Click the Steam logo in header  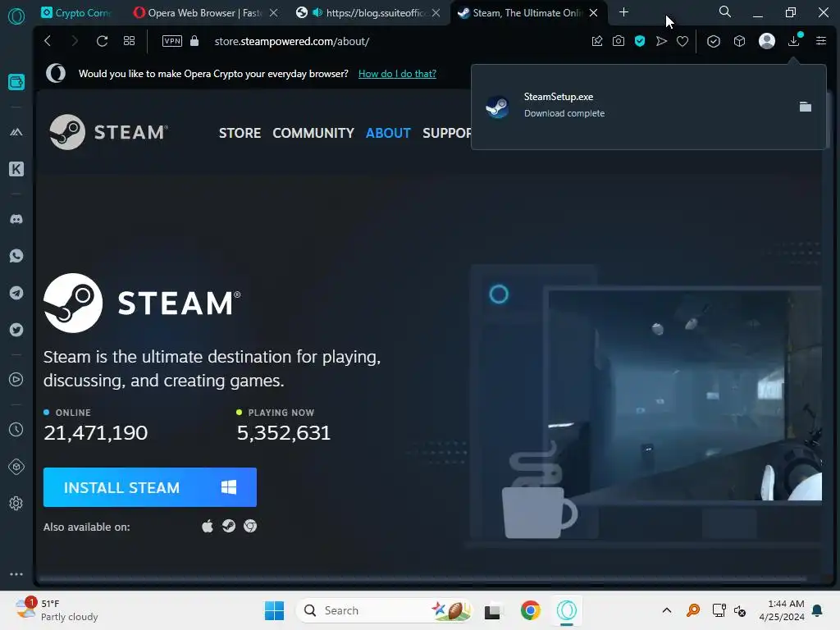(x=109, y=132)
